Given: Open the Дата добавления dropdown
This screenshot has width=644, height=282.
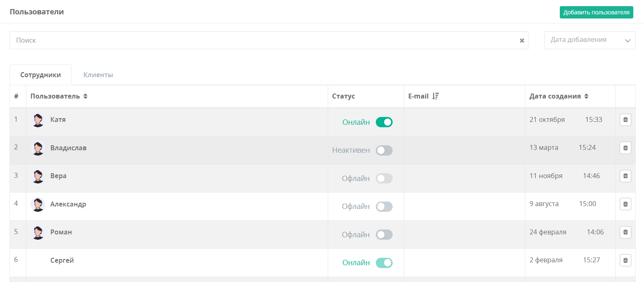Looking at the screenshot, I should click(x=590, y=40).
